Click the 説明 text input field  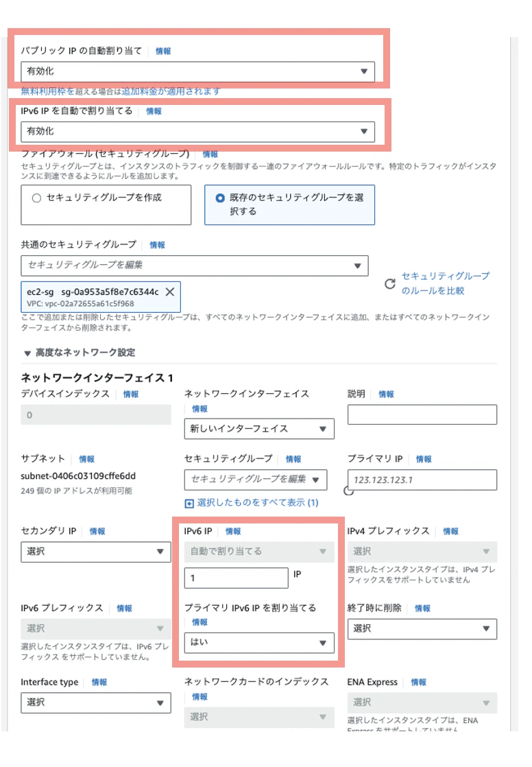pyautogui.click(x=422, y=414)
